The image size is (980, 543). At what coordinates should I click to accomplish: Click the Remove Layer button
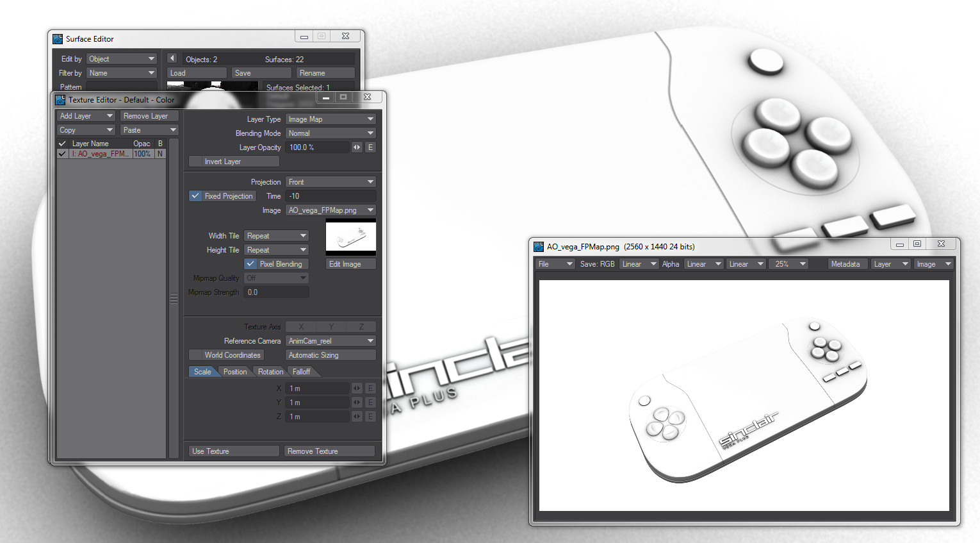pyautogui.click(x=149, y=116)
